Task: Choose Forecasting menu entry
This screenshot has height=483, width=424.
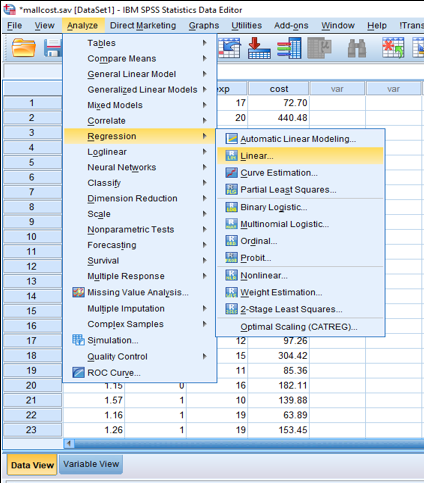Action: (x=140, y=245)
